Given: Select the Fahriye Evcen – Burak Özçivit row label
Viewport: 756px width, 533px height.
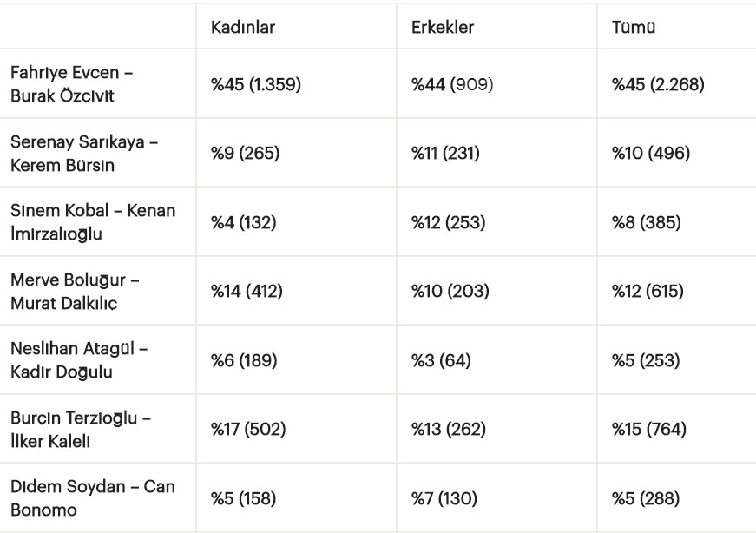Looking at the screenshot, I should pyautogui.click(x=71, y=84).
